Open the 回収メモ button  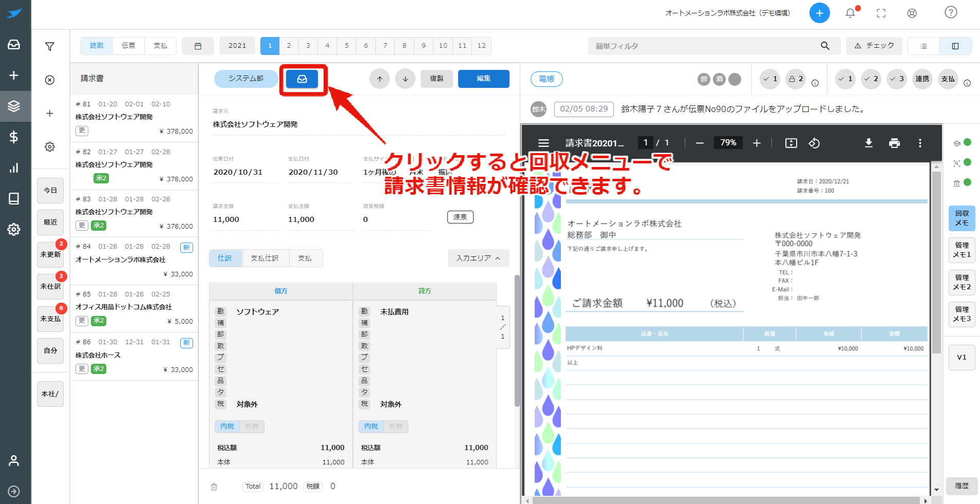(x=962, y=218)
